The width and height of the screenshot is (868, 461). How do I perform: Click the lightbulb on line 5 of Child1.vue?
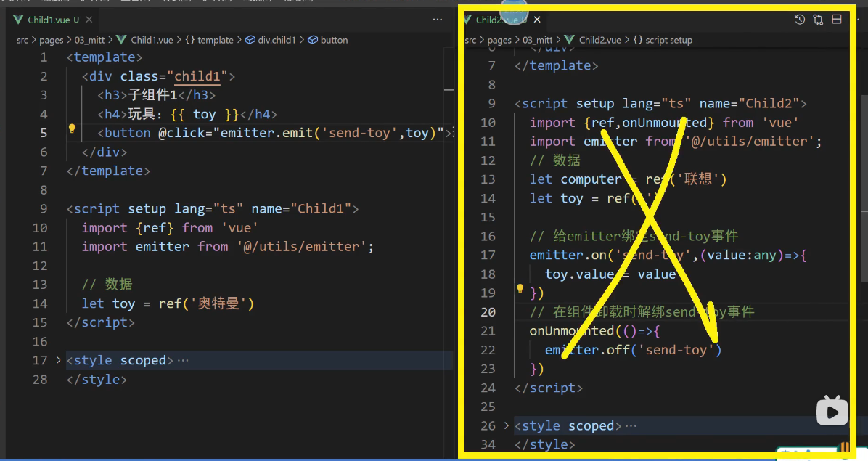[72, 129]
